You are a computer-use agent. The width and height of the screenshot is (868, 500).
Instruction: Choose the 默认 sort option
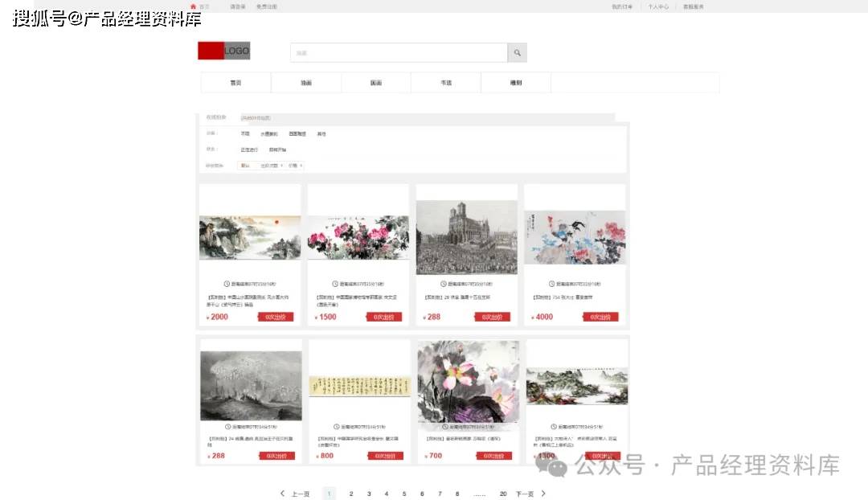click(x=245, y=166)
